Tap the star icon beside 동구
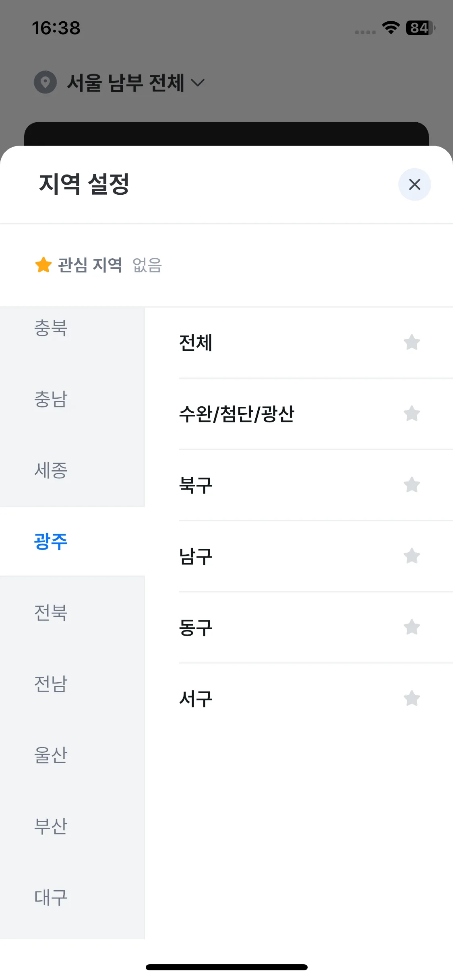453x980 pixels. [412, 627]
